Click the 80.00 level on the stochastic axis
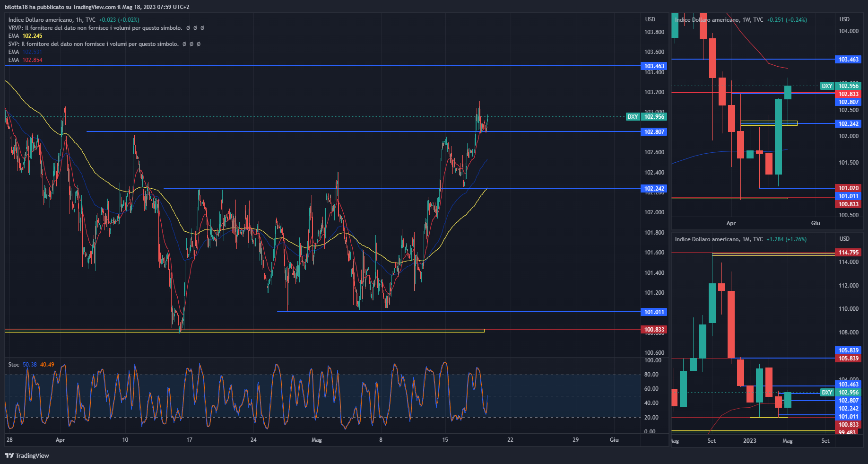 [651, 375]
